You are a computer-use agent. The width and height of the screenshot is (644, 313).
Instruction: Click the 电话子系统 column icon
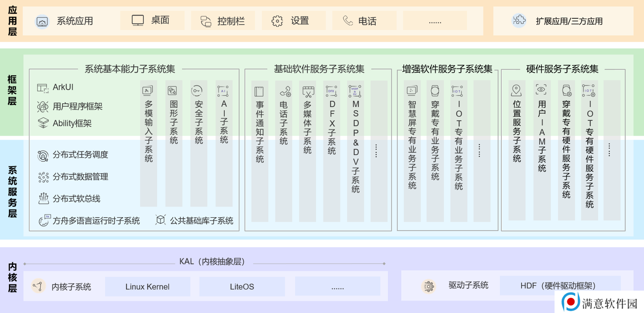(x=285, y=92)
